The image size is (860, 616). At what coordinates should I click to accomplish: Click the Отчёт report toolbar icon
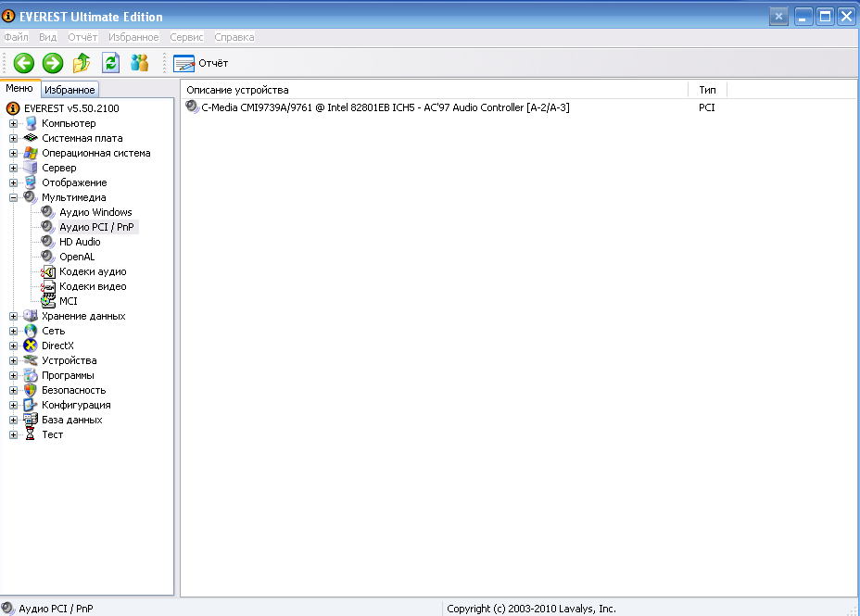click(x=183, y=64)
